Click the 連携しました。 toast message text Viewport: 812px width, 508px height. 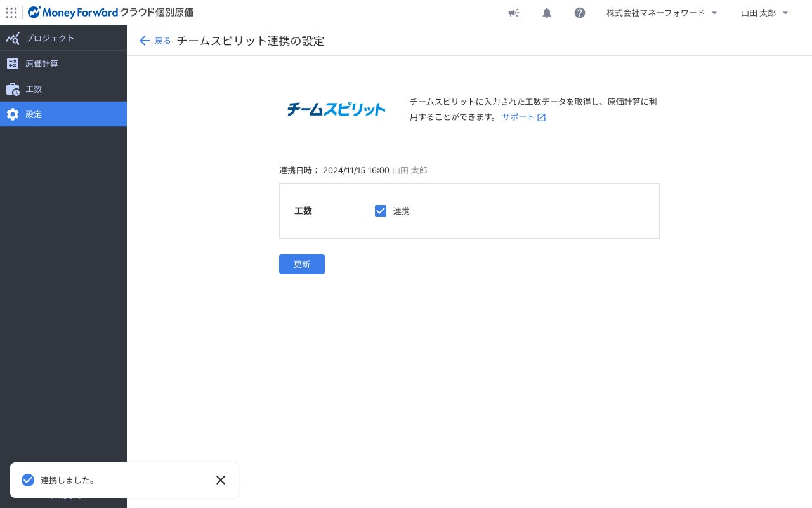(68, 480)
